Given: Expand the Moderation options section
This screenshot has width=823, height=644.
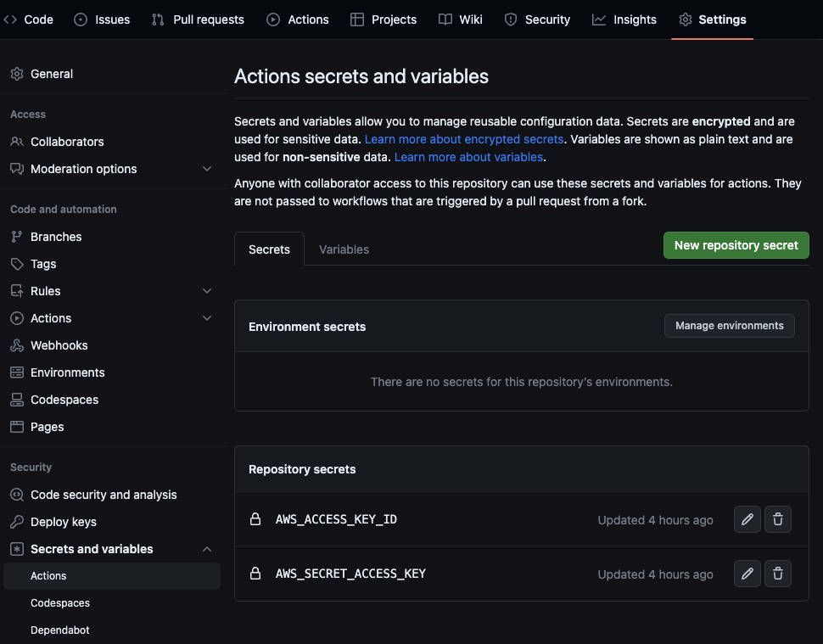Looking at the screenshot, I should pyautogui.click(x=207, y=169).
